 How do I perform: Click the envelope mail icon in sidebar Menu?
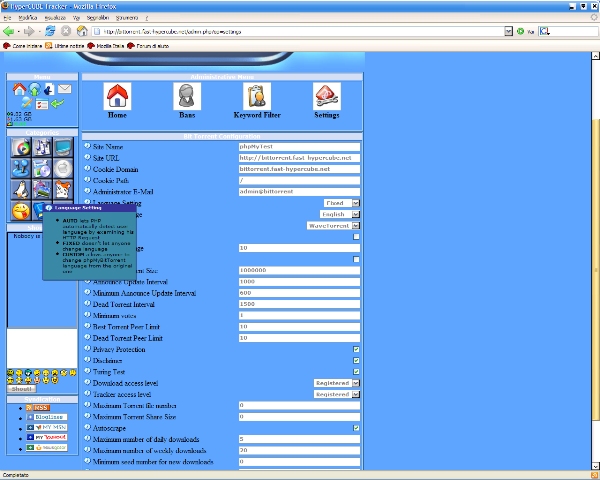(64, 89)
